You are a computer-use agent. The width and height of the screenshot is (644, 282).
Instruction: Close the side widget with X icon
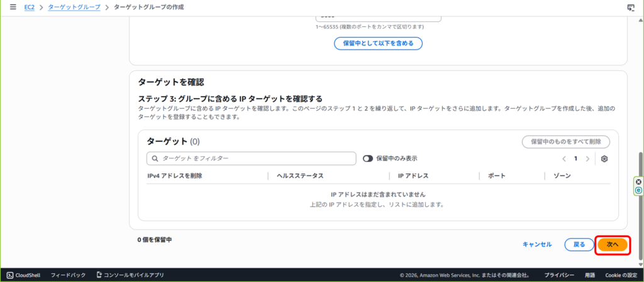point(639,182)
